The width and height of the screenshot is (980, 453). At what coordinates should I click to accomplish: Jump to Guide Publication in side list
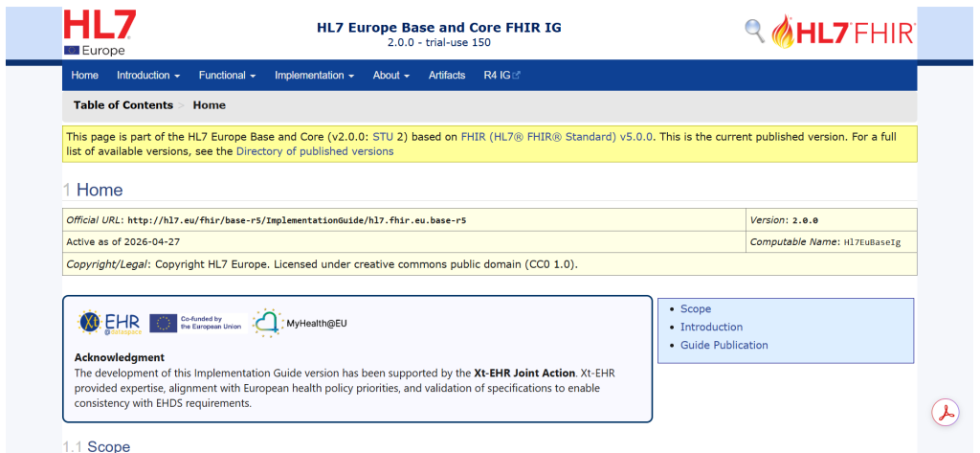[724, 346]
